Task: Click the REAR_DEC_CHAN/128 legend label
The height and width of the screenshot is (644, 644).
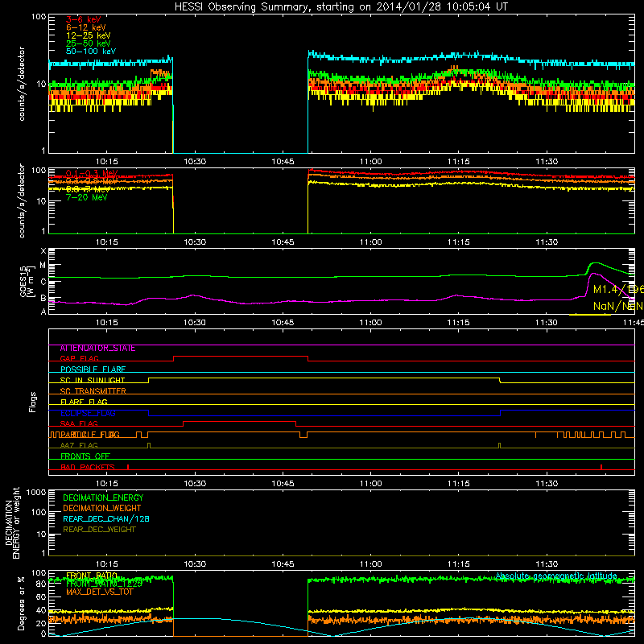Action: point(106,518)
